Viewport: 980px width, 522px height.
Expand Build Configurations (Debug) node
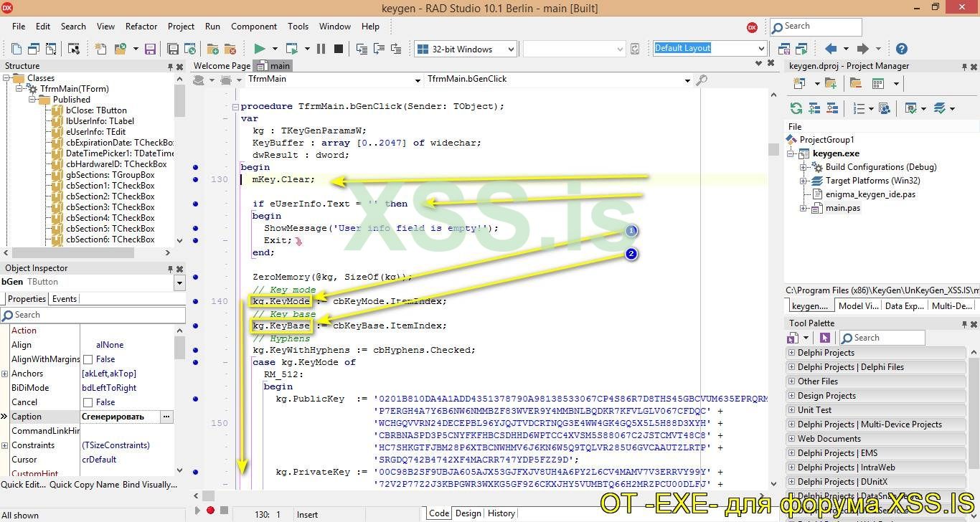coord(804,167)
